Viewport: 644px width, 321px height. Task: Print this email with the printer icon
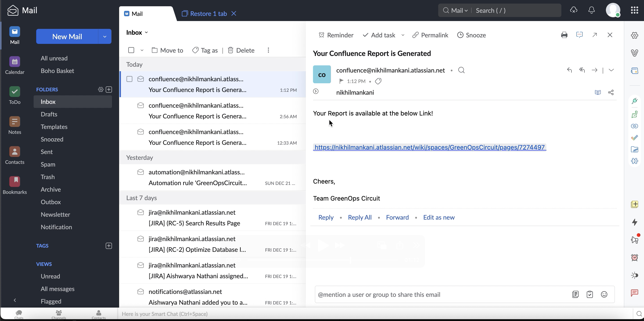564,35
